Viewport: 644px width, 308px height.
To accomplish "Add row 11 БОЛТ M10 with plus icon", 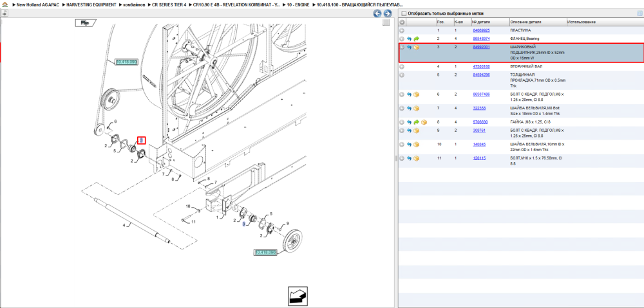I will [x=402, y=158].
